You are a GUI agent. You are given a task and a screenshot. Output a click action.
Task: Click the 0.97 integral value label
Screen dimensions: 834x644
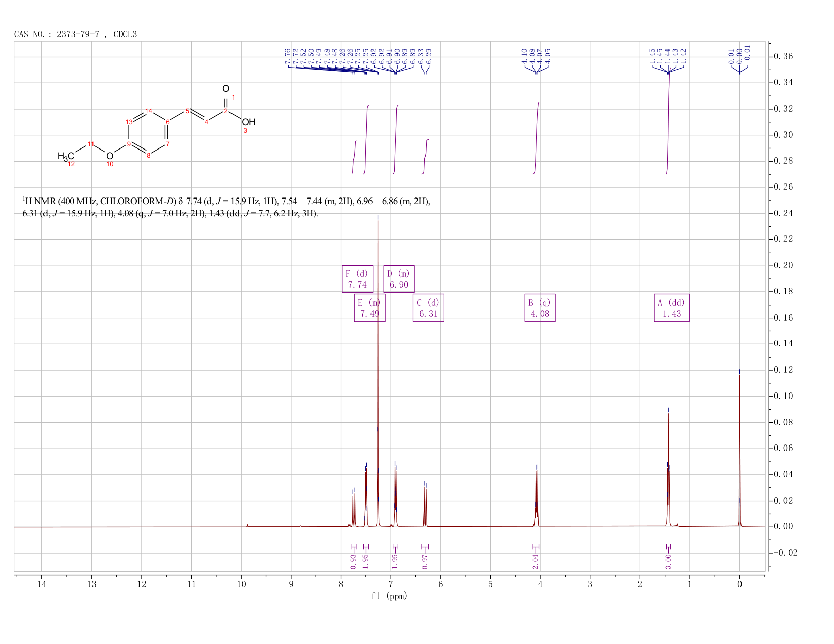425,561
